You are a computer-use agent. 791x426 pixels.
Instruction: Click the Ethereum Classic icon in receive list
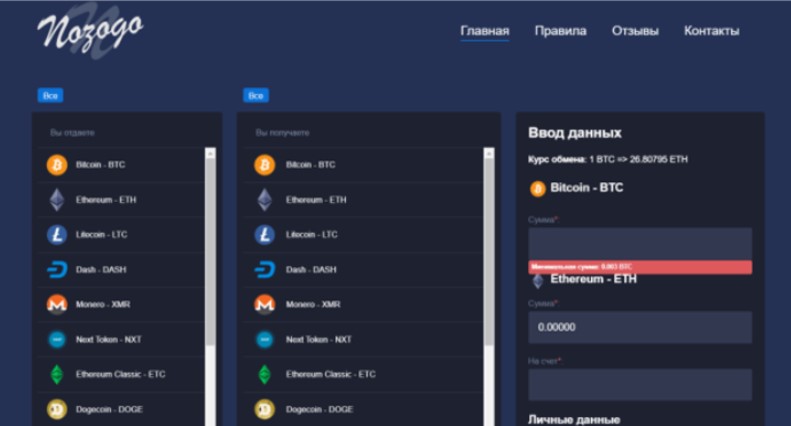[x=264, y=374]
